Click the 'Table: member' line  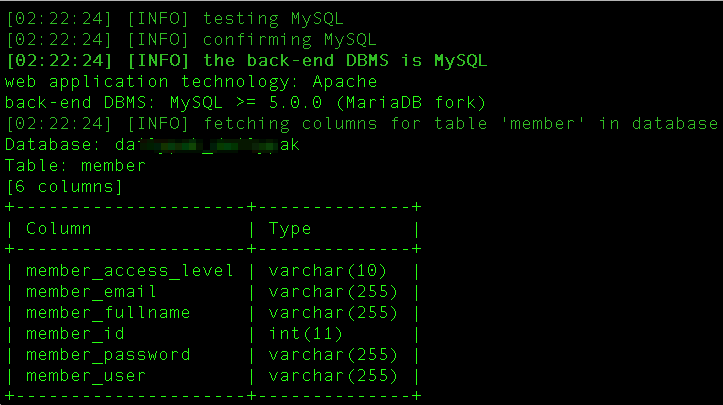(x=75, y=166)
